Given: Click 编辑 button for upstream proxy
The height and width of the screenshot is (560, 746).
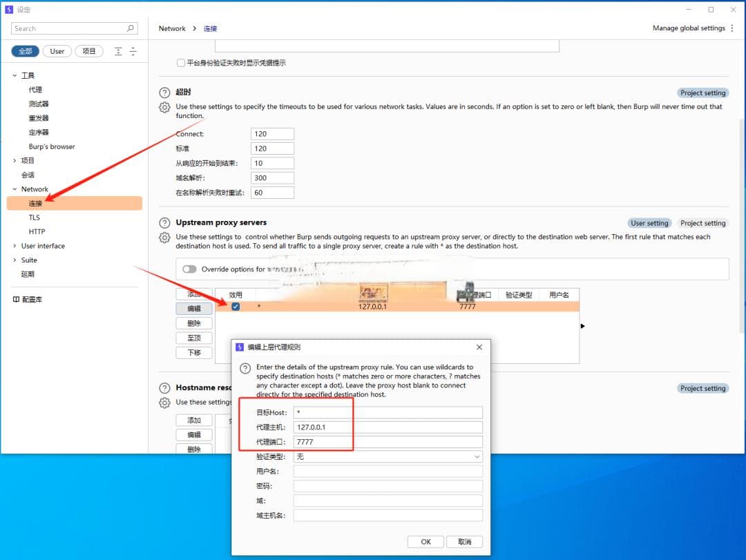Looking at the screenshot, I should [x=194, y=309].
